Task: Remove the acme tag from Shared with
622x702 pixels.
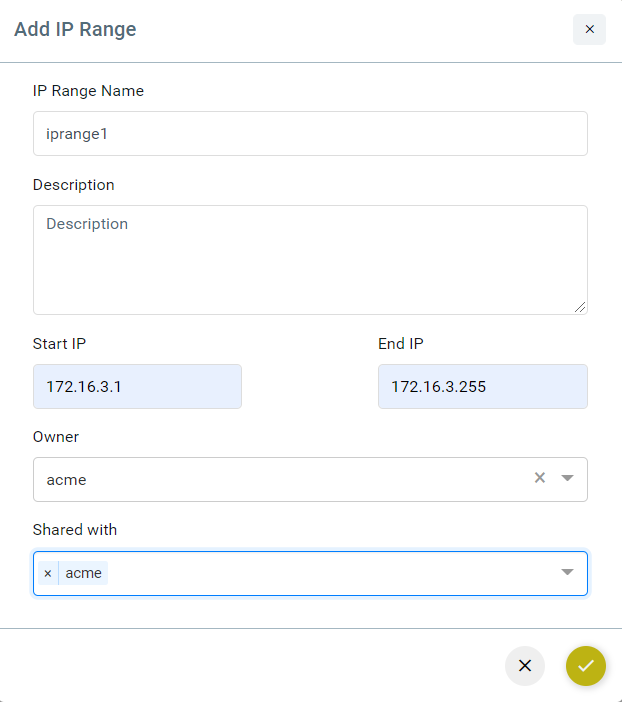Action: click(x=48, y=573)
